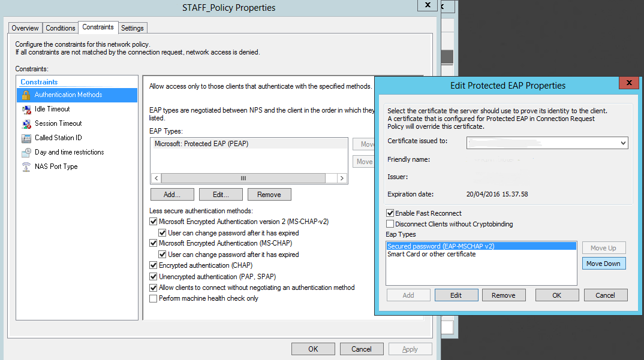Image resolution: width=644 pixels, height=360 pixels.
Task: Toggle Encrypted authentication (CHAP) checkbox
Action: 153,265
